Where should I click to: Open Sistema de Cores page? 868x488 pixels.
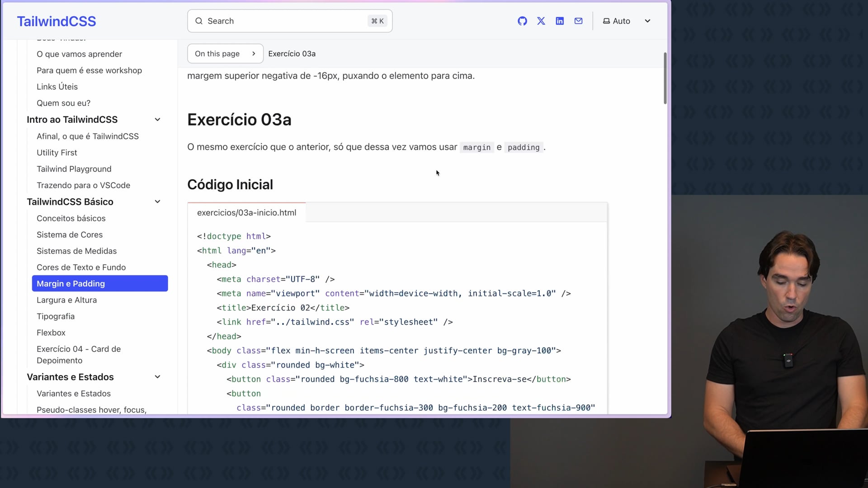pos(70,235)
